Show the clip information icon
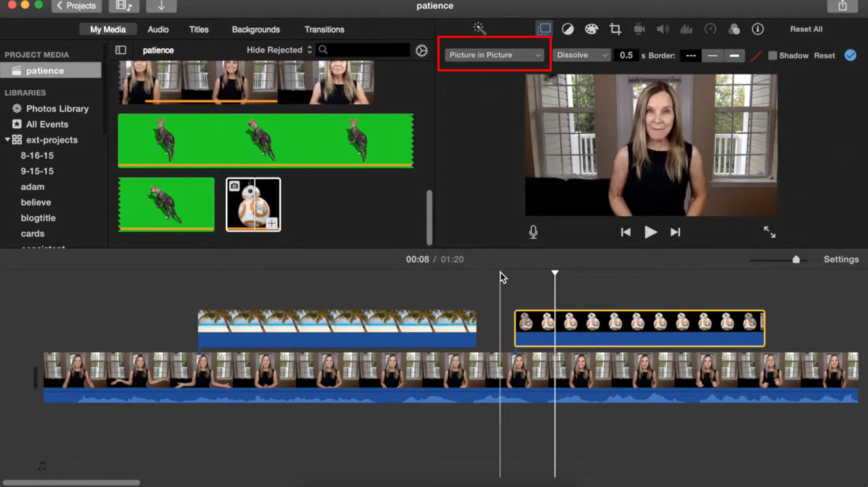The height and width of the screenshot is (487, 868). pos(757,29)
